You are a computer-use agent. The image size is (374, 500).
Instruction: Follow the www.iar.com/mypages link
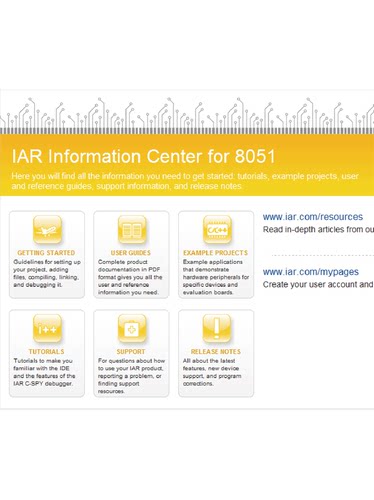coord(311,272)
